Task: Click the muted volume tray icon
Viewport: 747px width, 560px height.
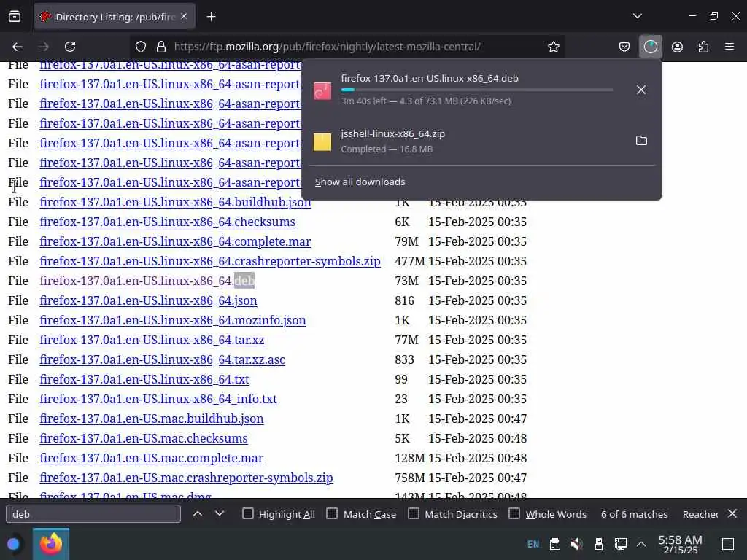Action: pos(576,544)
